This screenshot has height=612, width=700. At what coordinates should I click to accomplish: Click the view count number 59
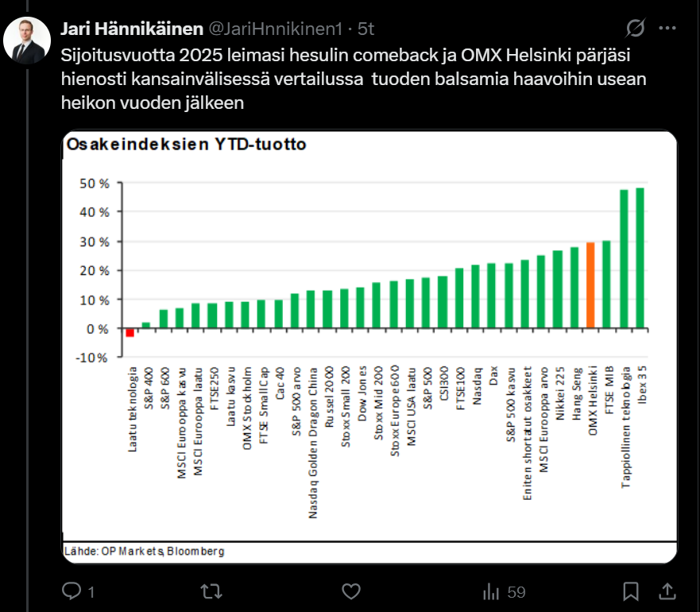pyautogui.click(x=516, y=591)
